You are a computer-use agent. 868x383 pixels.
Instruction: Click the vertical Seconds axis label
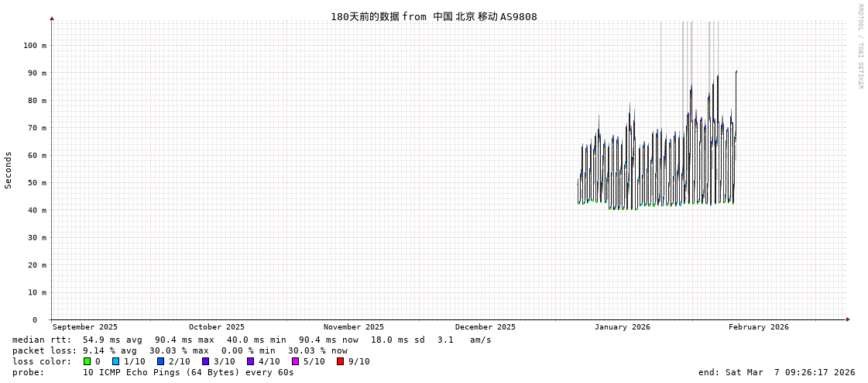(9, 170)
